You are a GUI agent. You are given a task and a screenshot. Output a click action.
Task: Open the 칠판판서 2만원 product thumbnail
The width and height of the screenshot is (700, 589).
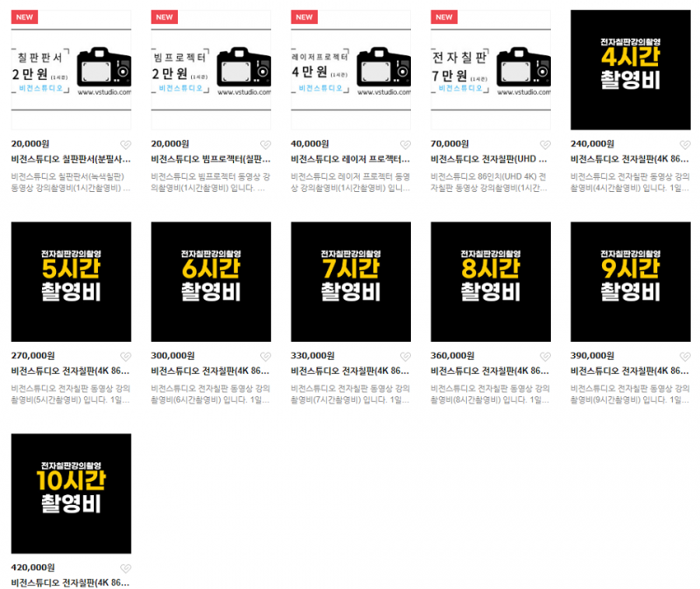(x=71, y=70)
